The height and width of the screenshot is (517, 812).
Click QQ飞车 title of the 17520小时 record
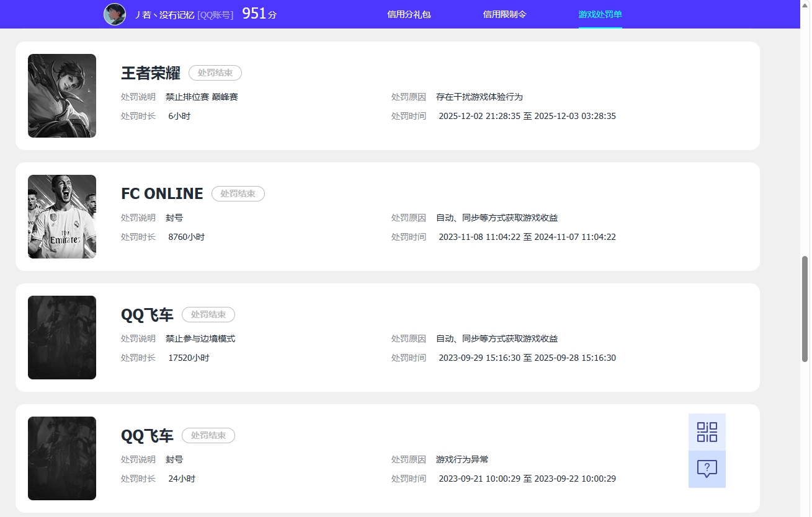[147, 315]
